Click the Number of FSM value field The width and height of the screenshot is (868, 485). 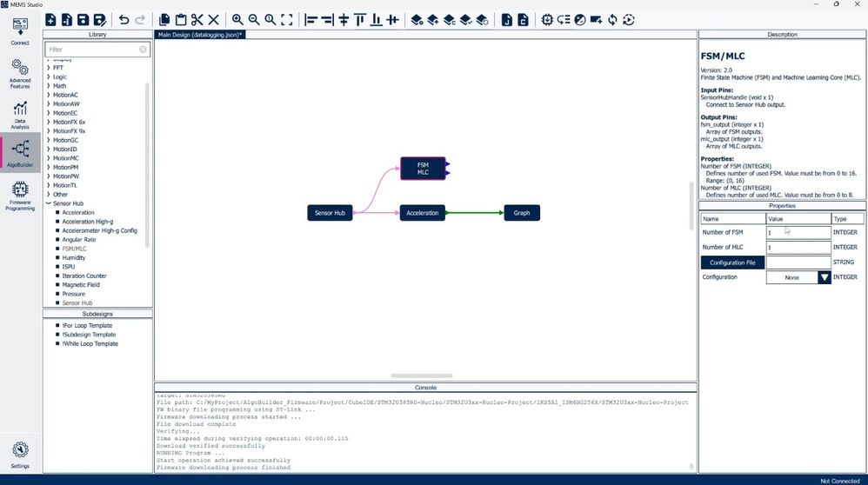tap(798, 232)
